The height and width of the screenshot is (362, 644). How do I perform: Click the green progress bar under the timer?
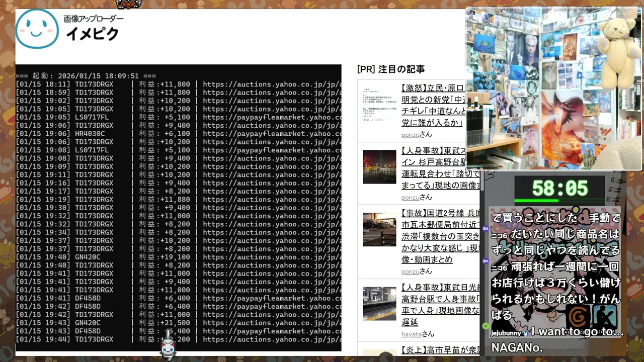[536, 201]
